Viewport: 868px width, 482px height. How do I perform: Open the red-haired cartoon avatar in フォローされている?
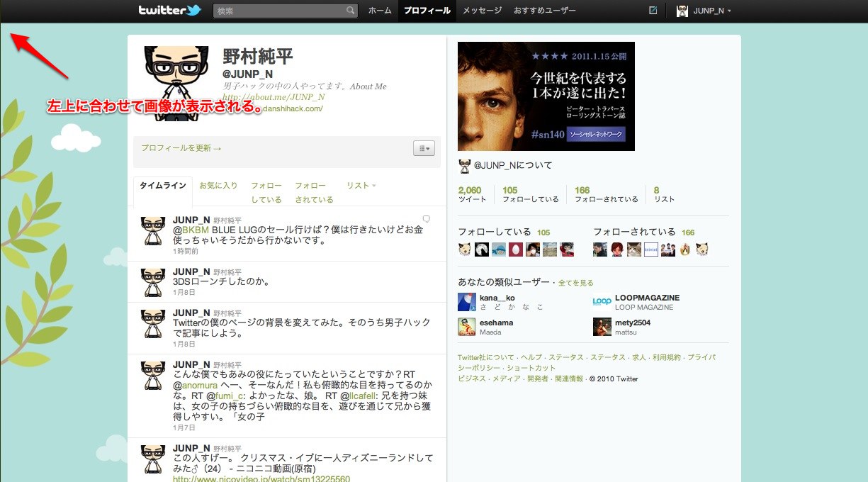point(617,249)
